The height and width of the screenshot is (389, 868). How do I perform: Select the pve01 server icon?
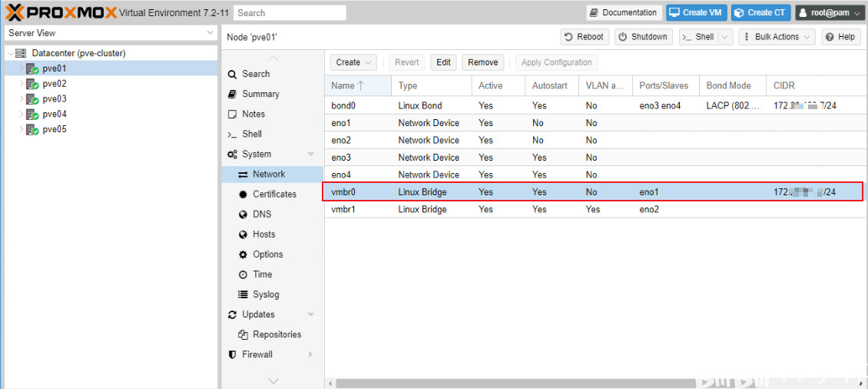tap(32, 68)
